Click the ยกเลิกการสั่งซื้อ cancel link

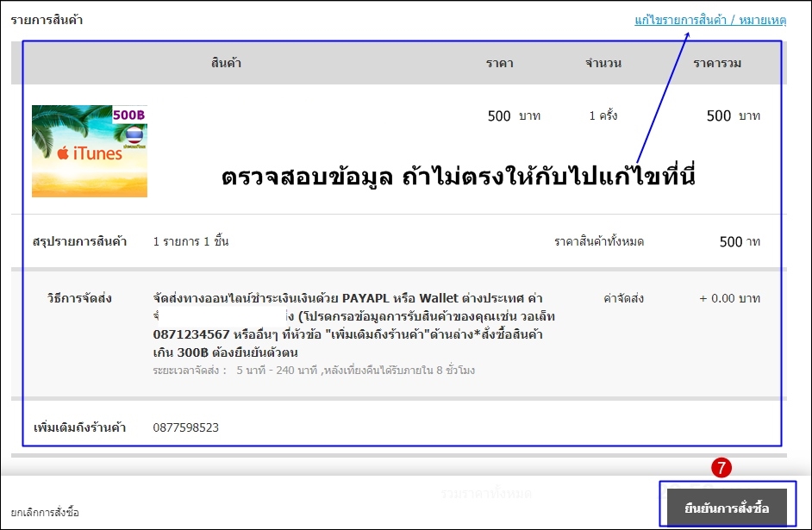(x=45, y=512)
